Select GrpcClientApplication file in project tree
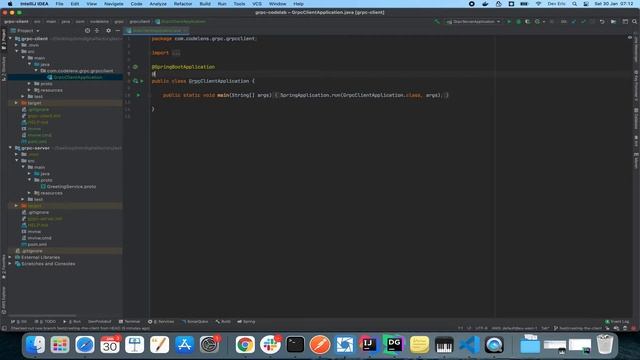Image resolution: width=640 pixels, height=360 pixels. click(78, 77)
